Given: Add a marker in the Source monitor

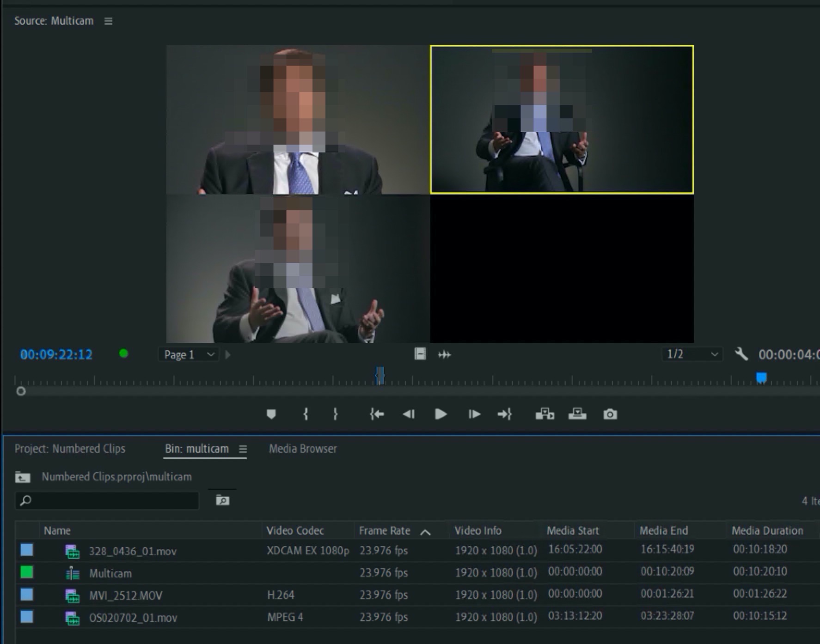Looking at the screenshot, I should (271, 414).
